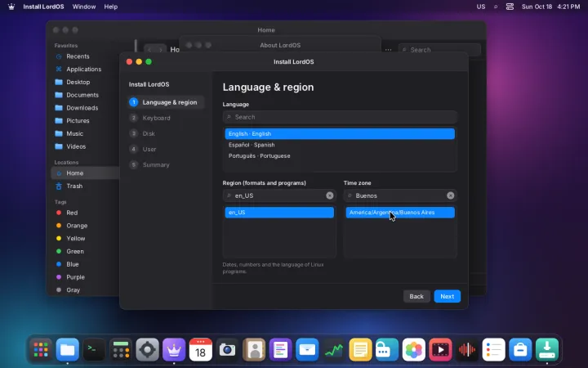Image resolution: width=588 pixels, height=368 pixels.
Task: Open control center in menu bar
Action: click(x=510, y=7)
